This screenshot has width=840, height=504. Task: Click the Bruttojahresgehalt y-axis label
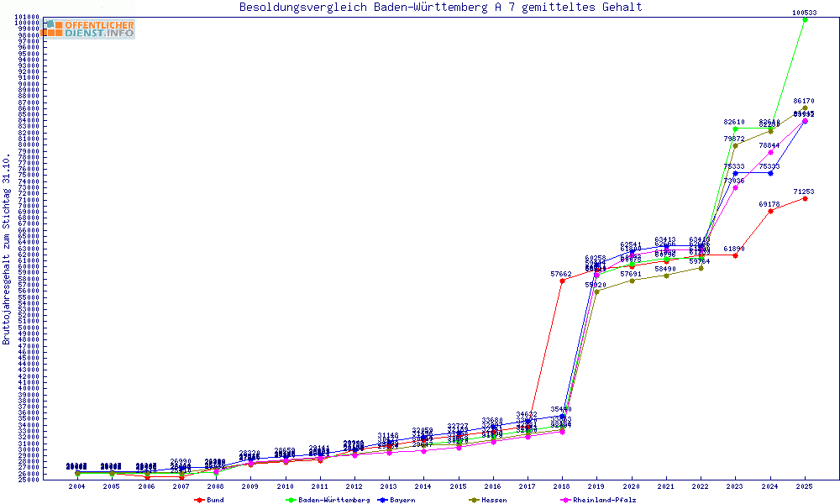(x=7, y=249)
